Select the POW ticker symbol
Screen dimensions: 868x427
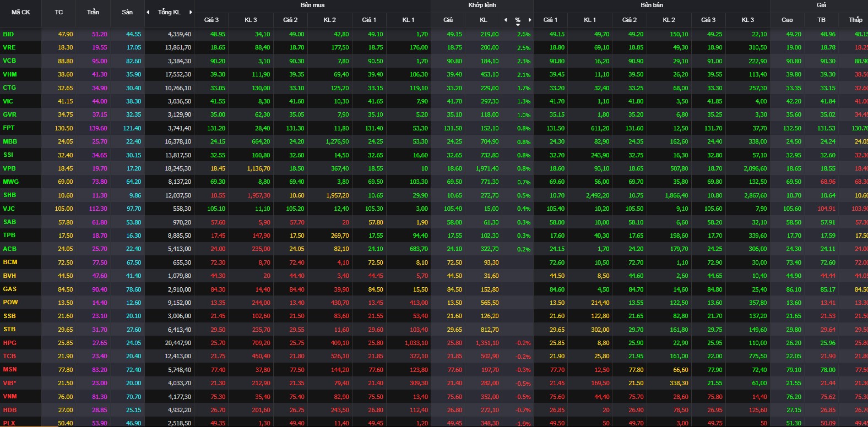coord(10,302)
